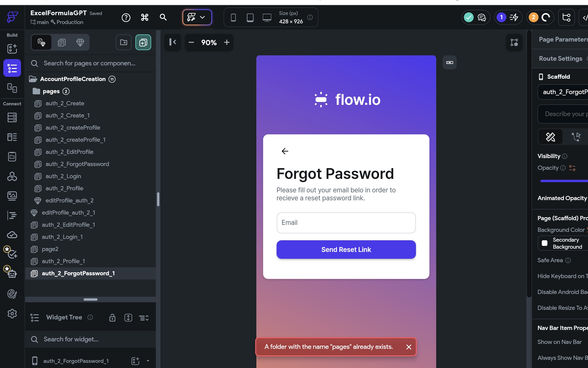Viewport: 588px width, 368px height.
Task: Dismiss the folder already exists error
Action: coord(409,347)
